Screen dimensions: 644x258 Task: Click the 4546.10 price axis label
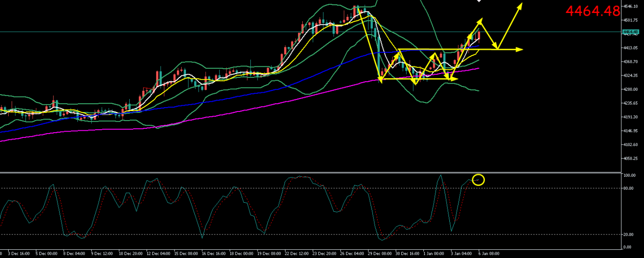point(630,6)
